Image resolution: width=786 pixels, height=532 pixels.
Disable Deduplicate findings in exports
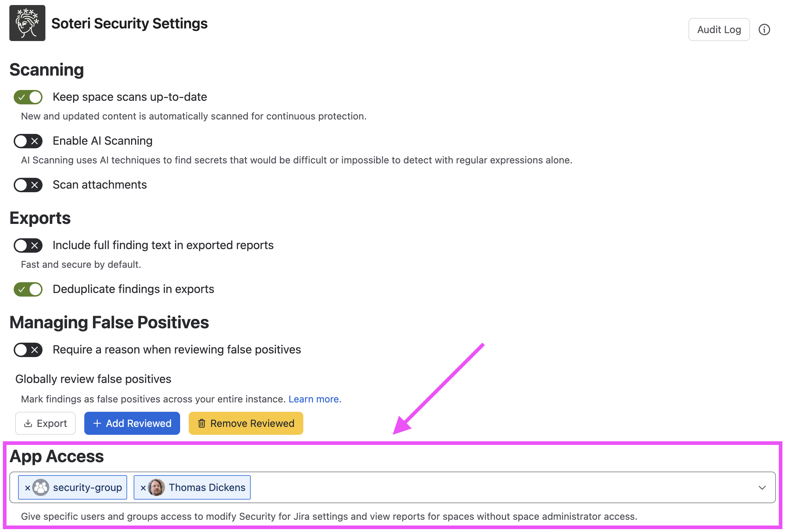(28, 289)
